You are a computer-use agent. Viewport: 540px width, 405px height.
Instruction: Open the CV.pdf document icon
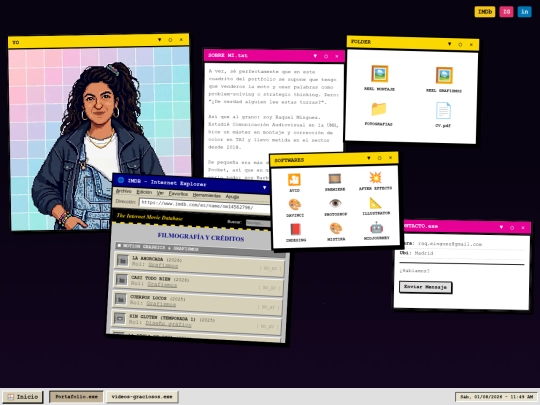click(x=443, y=111)
